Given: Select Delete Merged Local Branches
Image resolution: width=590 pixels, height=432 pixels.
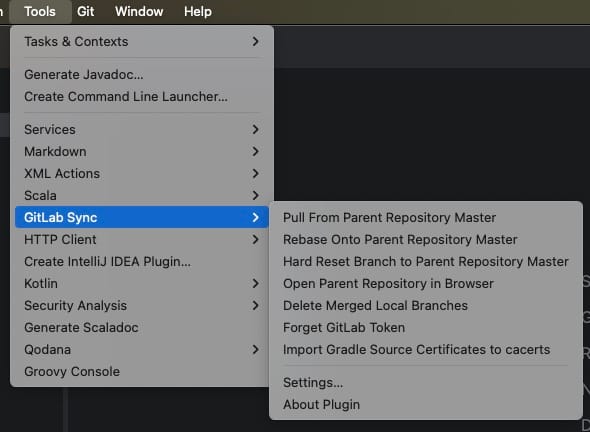Looking at the screenshot, I should pyautogui.click(x=426, y=306).
